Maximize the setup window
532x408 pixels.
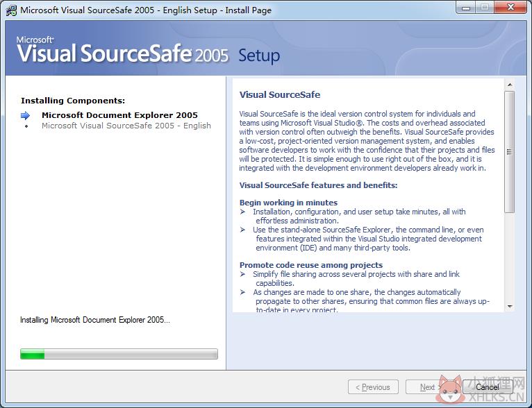coord(485,8)
